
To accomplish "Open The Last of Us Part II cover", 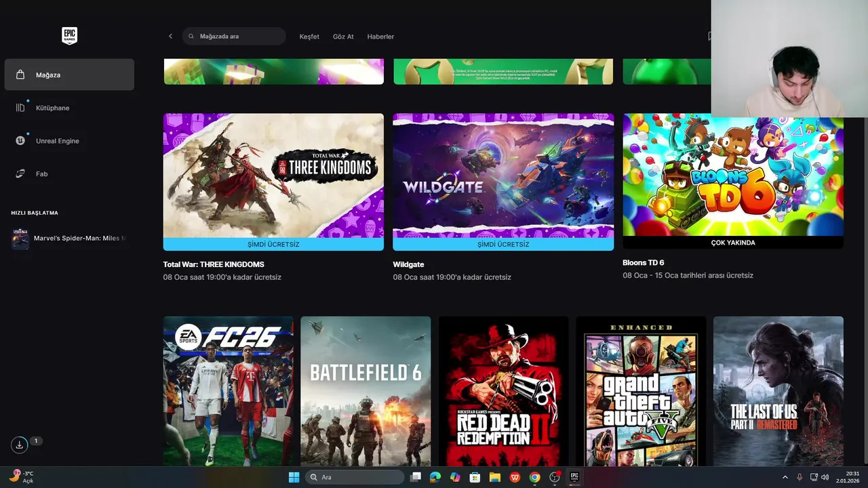I will click(x=778, y=391).
